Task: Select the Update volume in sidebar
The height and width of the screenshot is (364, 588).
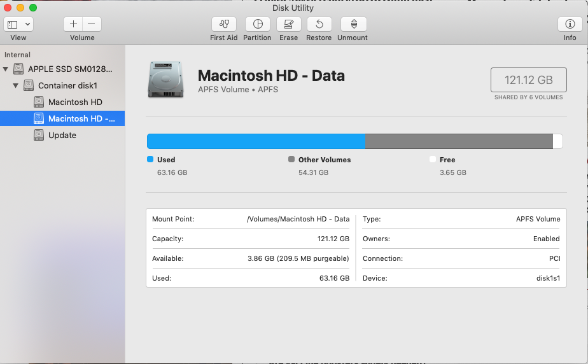Action: 62,135
